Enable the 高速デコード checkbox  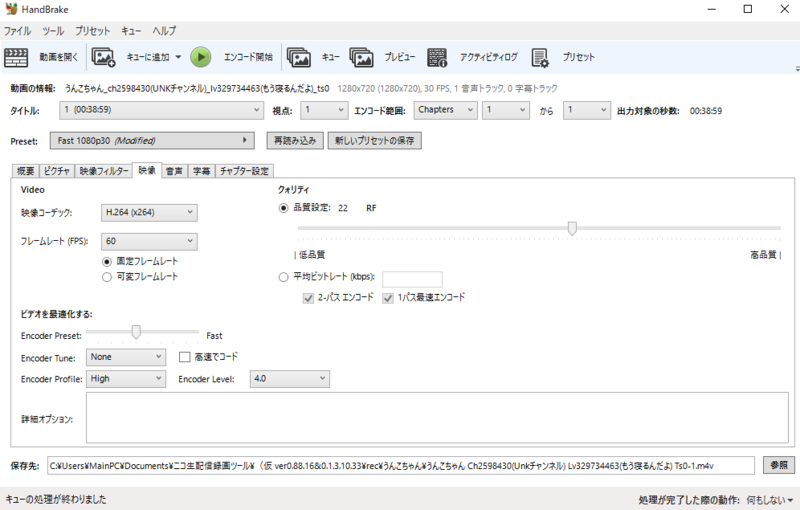click(184, 356)
